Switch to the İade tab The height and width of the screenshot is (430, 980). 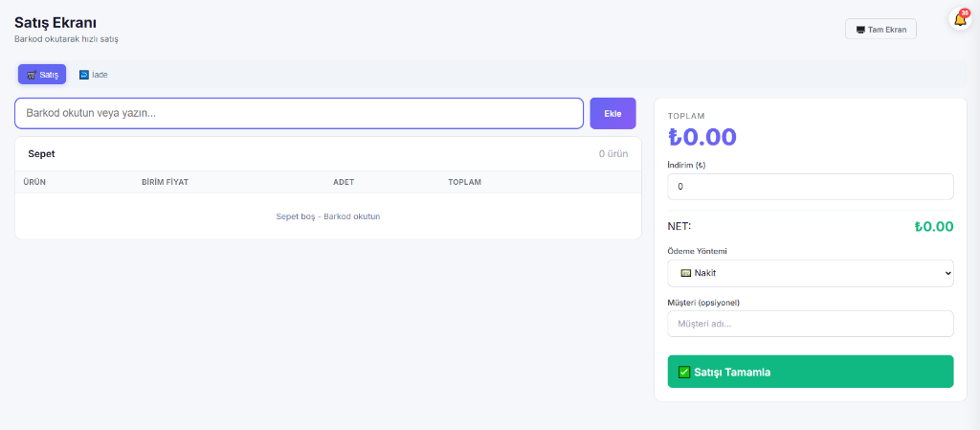pos(93,75)
